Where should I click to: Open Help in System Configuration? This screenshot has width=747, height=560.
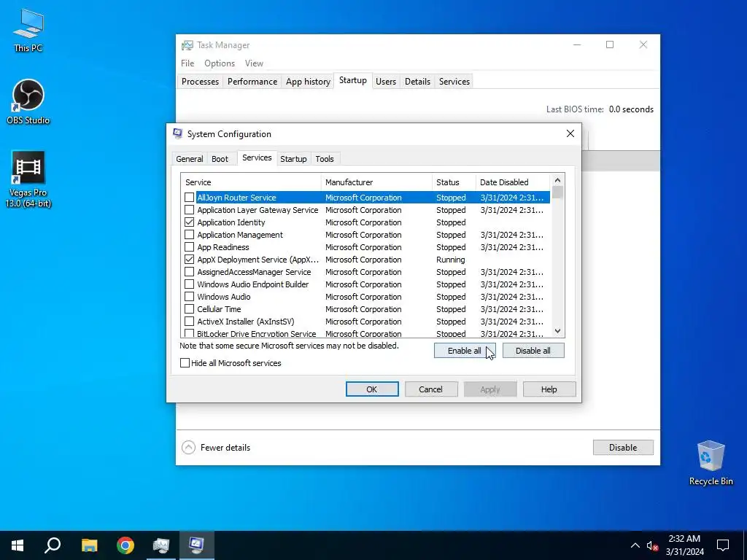[x=549, y=389]
